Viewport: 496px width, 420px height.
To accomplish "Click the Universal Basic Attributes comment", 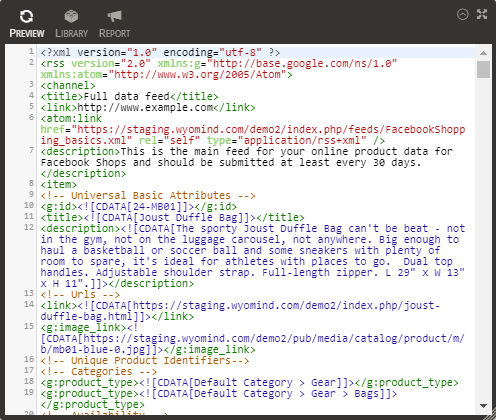I will [148, 195].
